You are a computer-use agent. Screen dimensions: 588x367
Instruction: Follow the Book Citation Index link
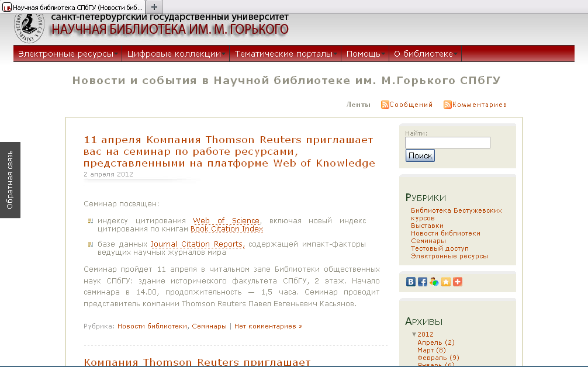[x=227, y=229]
